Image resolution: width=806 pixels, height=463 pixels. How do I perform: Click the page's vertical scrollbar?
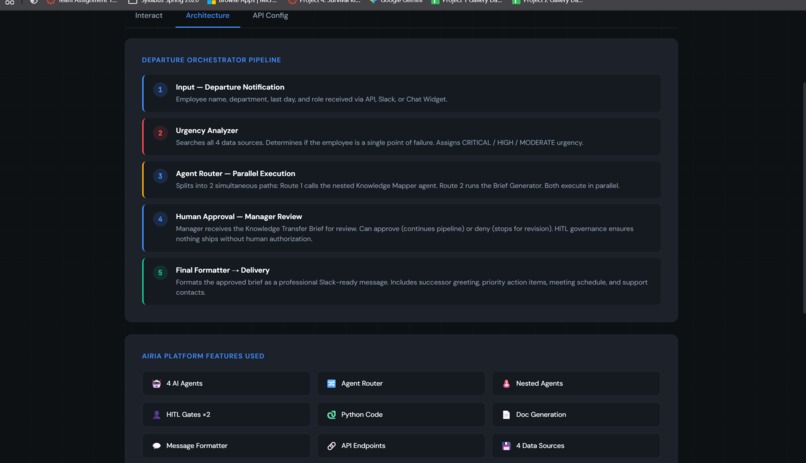[803, 198]
